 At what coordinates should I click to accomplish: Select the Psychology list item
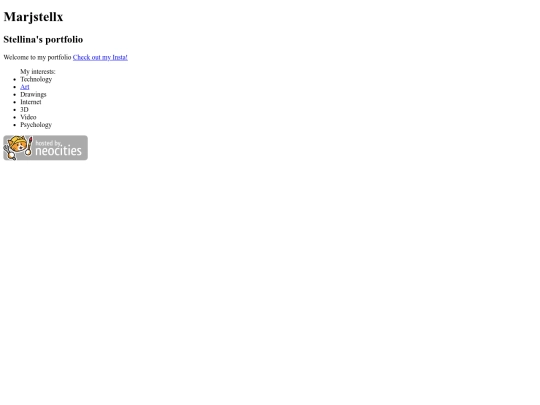pyautogui.click(x=36, y=125)
